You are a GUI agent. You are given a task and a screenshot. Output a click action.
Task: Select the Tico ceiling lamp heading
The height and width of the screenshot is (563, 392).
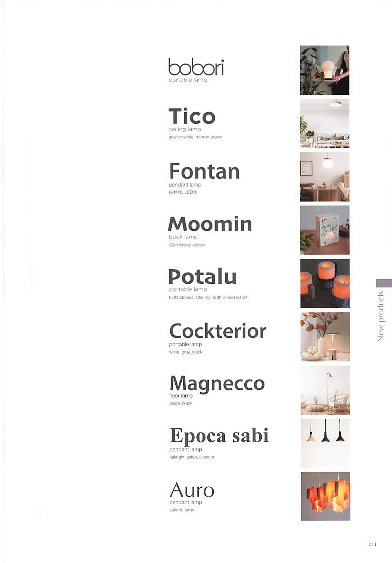click(192, 116)
